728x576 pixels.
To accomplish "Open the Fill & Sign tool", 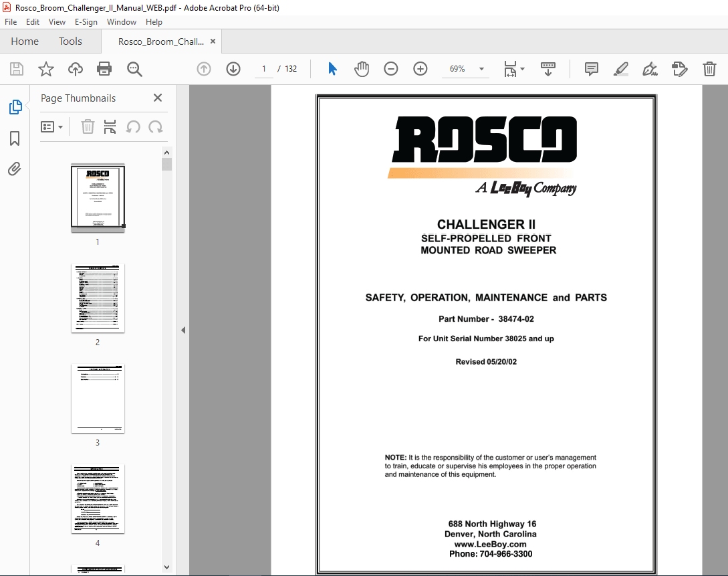I will (650, 68).
